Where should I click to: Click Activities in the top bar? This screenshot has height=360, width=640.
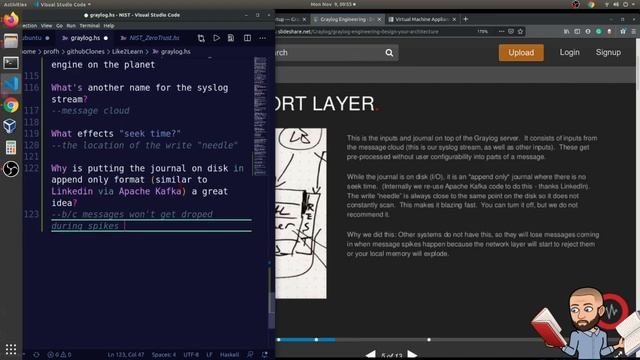15,4
